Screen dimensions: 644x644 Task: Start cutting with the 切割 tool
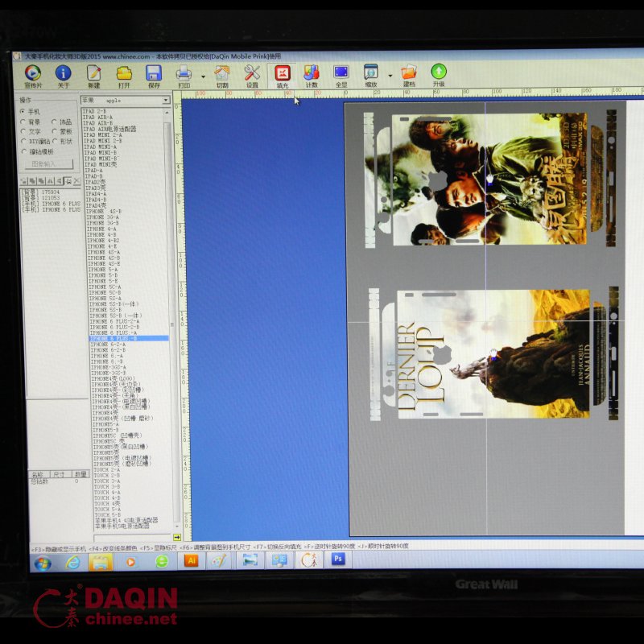pyautogui.click(x=222, y=76)
